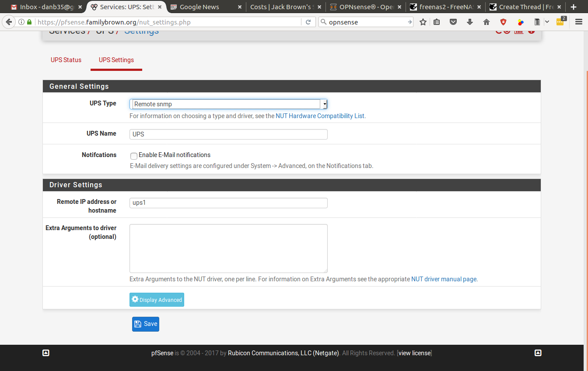The height and width of the screenshot is (371, 588).
Task: Click the magnifier icon in the search box
Action: [x=324, y=22]
